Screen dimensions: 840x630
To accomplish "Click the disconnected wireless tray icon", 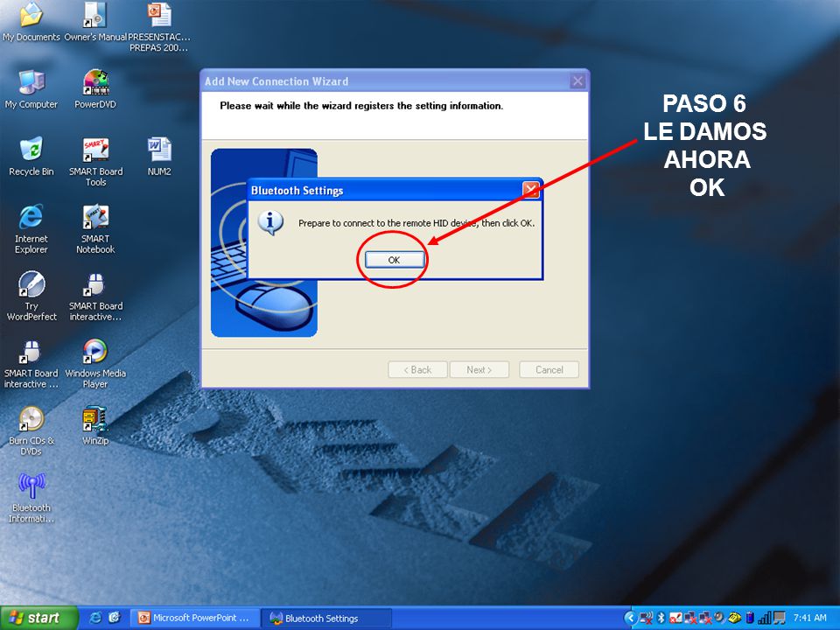I will 646,618.
